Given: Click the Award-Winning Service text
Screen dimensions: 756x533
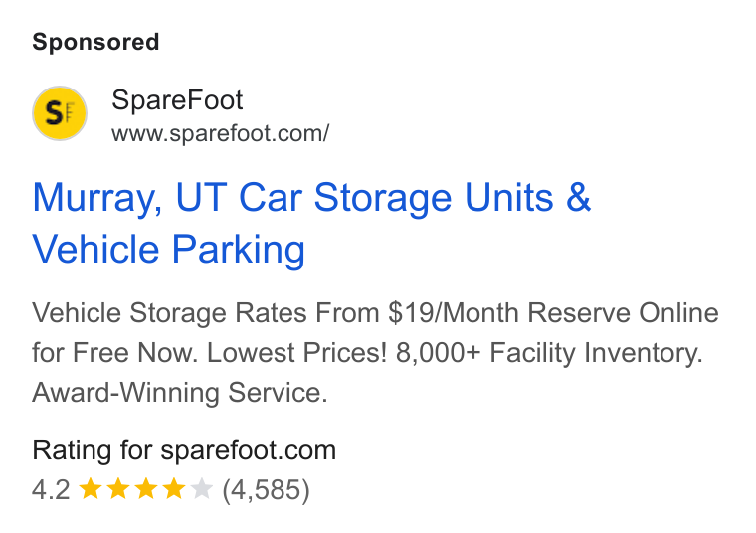Looking at the screenshot, I should click(x=180, y=392).
